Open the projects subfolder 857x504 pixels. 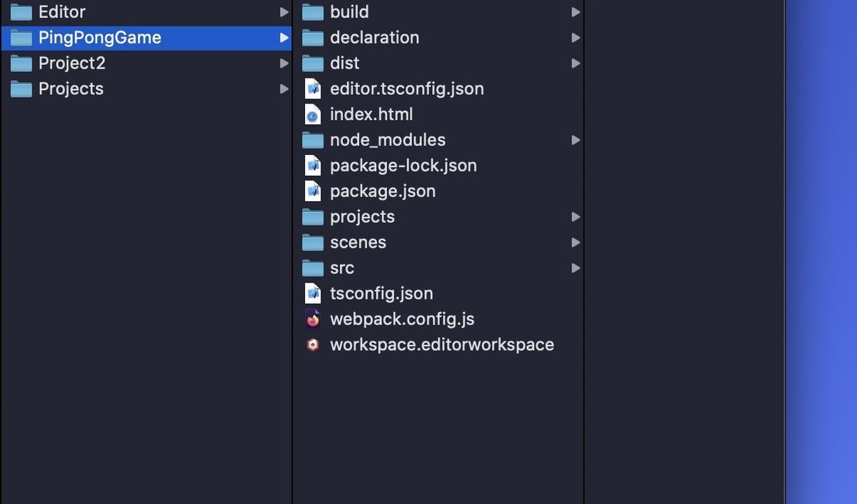pyautogui.click(x=361, y=216)
